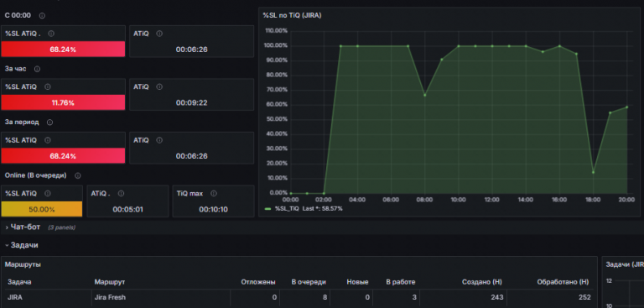This screenshot has height=308, width=644.
Task: Click value 8 in В очереди column
Action: pyautogui.click(x=325, y=297)
